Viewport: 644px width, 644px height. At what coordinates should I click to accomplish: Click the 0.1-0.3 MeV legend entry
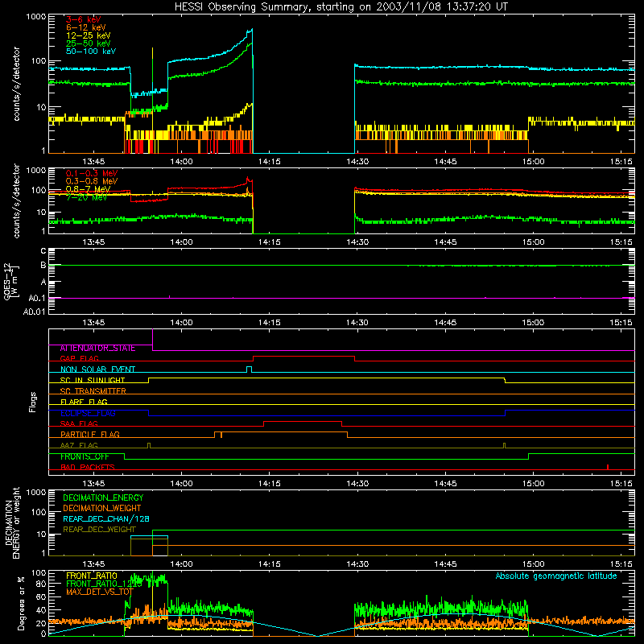[92, 173]
